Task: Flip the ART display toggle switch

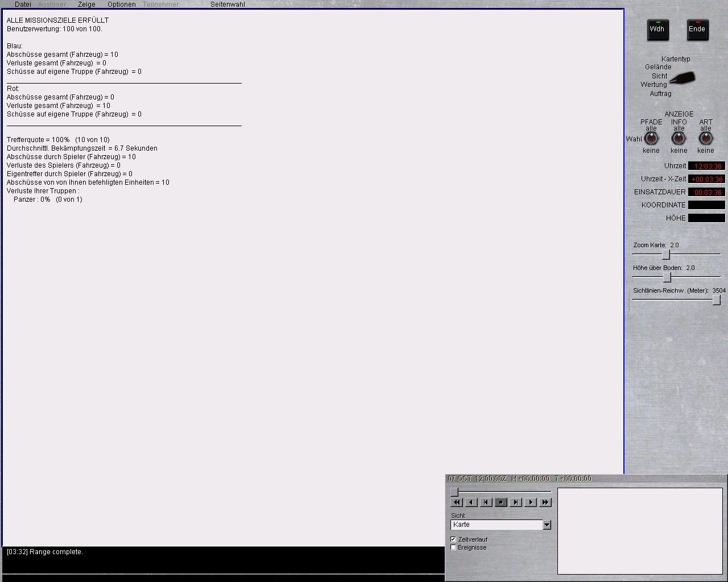Action: click(x=706, y=138)
